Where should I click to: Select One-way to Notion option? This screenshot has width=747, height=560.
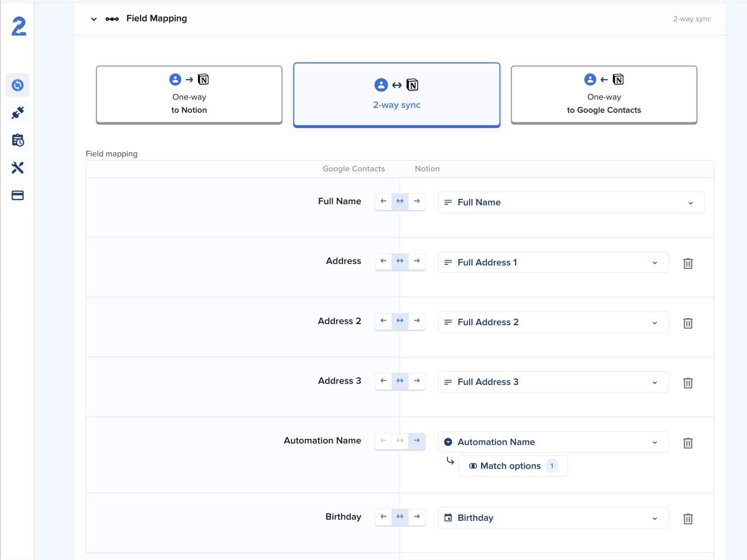tap(189, 95)
